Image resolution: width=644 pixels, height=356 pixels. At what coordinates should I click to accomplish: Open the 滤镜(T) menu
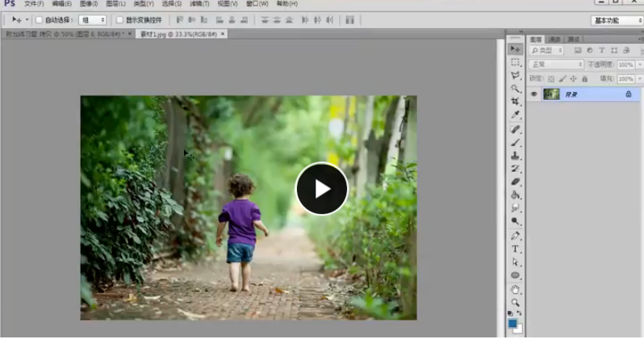point(199,4)
